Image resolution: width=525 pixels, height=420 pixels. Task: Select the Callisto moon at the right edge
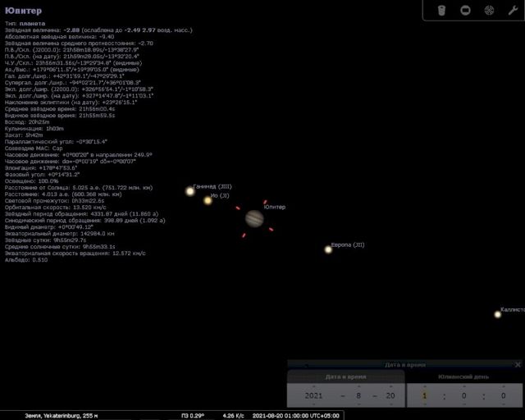pos(497,313)
